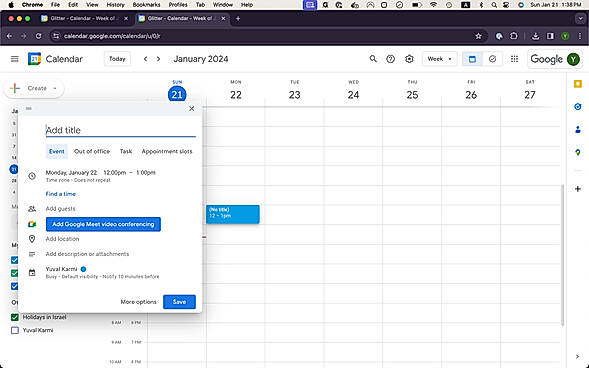
Task: Get add-ons plus icon
Action: 578,189
